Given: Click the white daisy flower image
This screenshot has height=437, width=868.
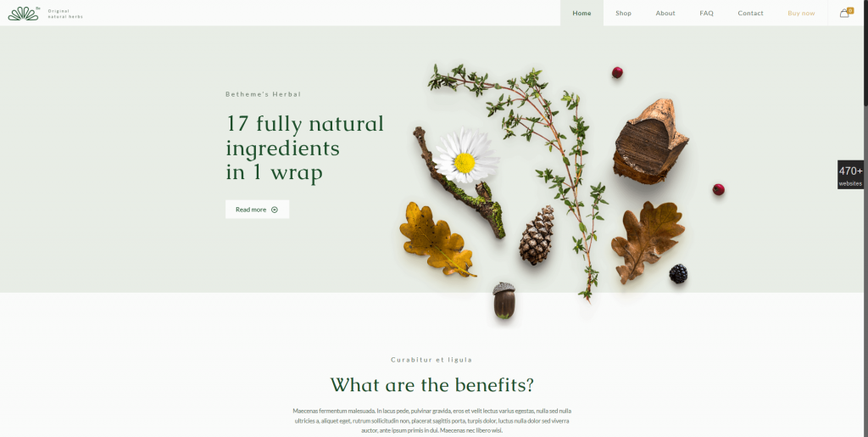Looking at the screenshot, I should tap(465, 156).
